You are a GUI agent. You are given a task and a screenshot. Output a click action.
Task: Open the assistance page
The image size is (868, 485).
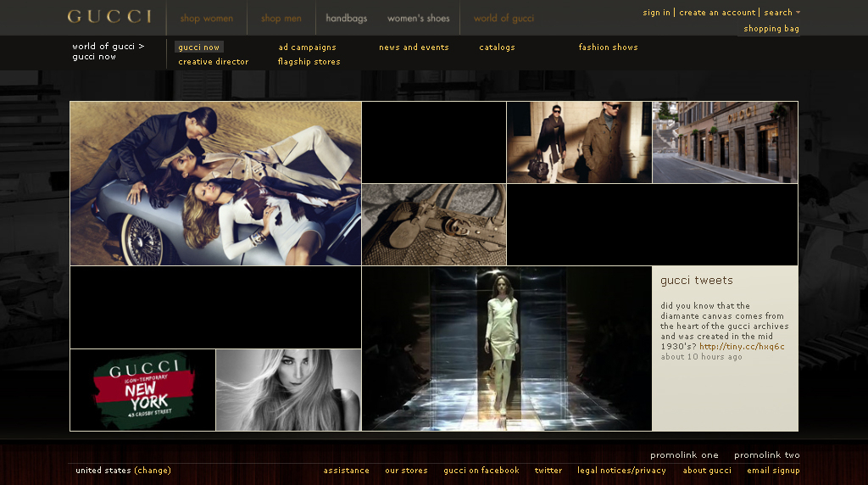(x=347, y=470)
